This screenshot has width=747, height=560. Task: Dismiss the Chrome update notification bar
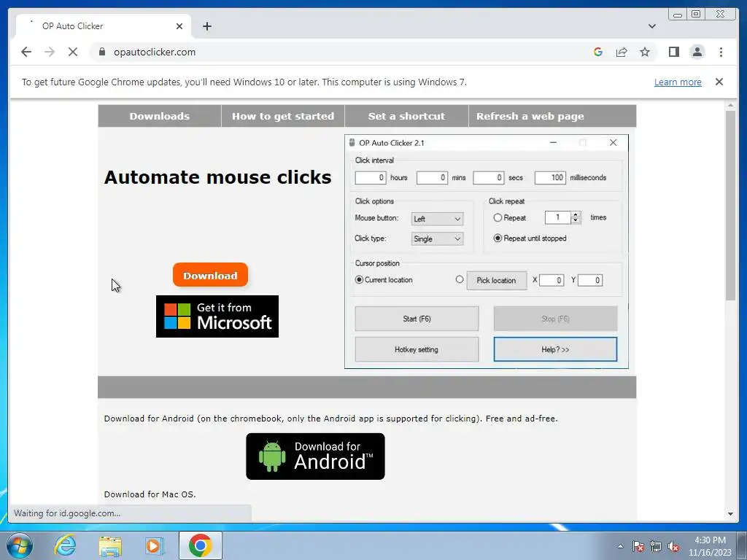(x=719, y=82)
